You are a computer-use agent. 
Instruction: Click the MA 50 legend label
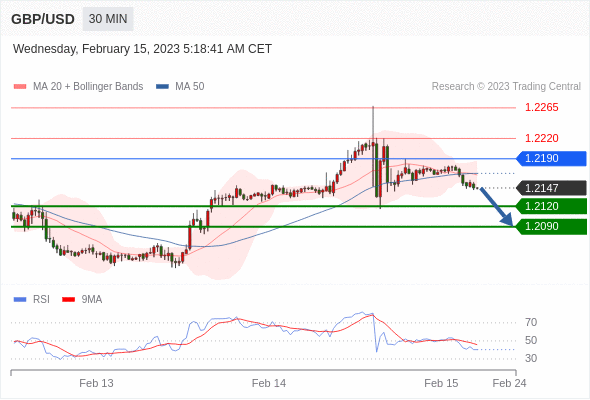190,87
